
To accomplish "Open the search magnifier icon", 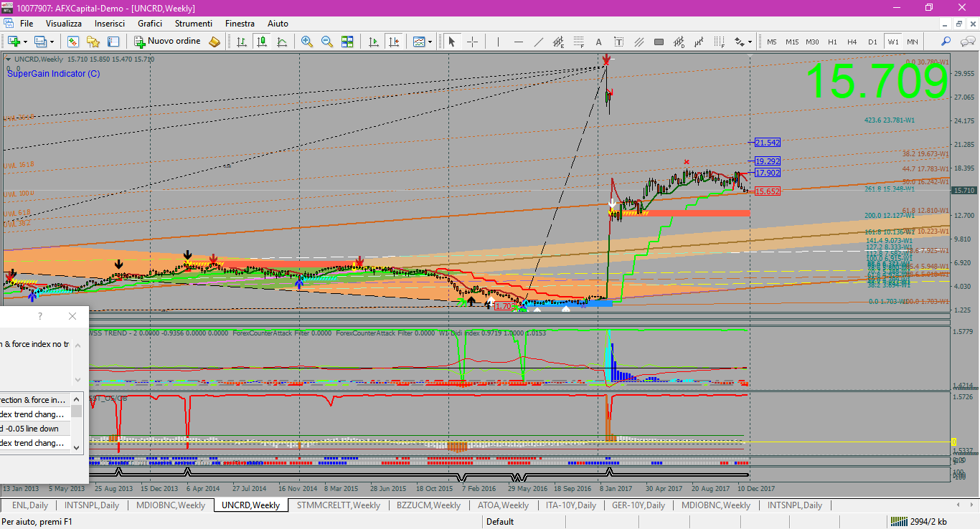I will click(946, 42).
